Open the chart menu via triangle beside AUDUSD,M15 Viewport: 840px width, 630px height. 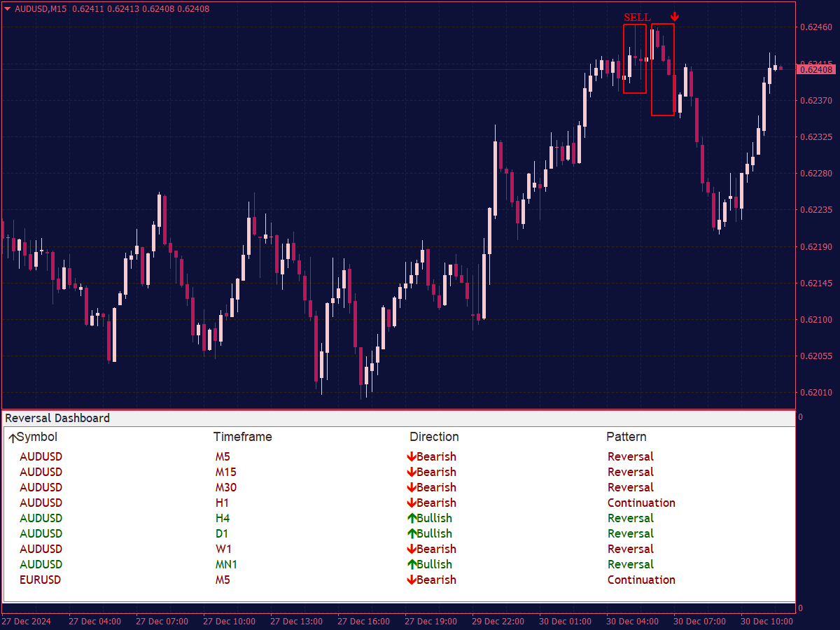coord(7,10)
